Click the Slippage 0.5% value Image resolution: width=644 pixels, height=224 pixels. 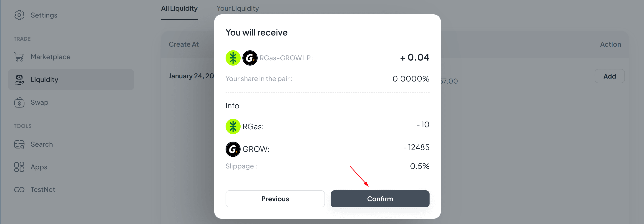tap(420, 166)
